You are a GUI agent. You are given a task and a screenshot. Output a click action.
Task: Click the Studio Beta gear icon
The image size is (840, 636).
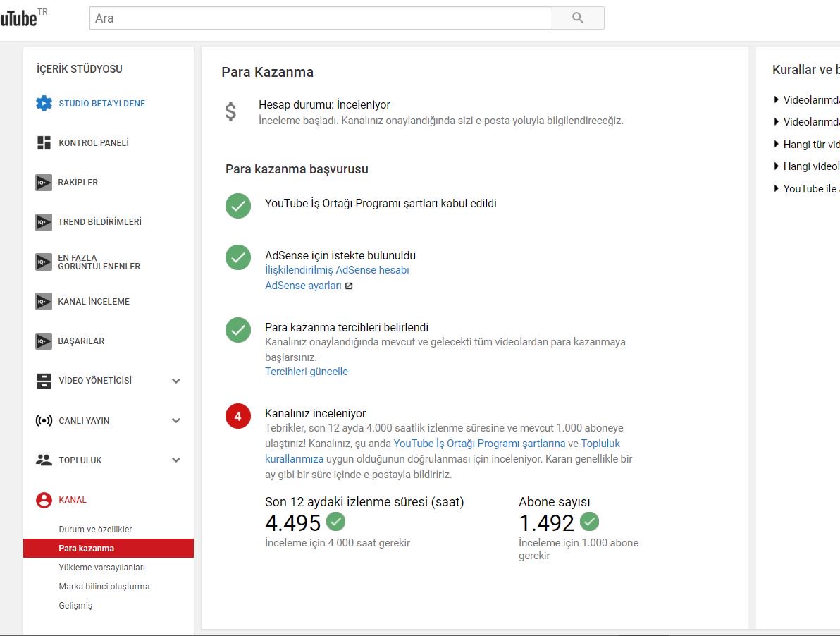pyautogui.click(x=44, y=104)
